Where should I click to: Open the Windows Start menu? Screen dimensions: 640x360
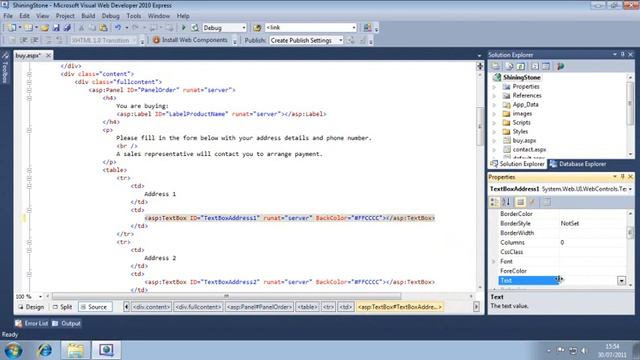13,350
